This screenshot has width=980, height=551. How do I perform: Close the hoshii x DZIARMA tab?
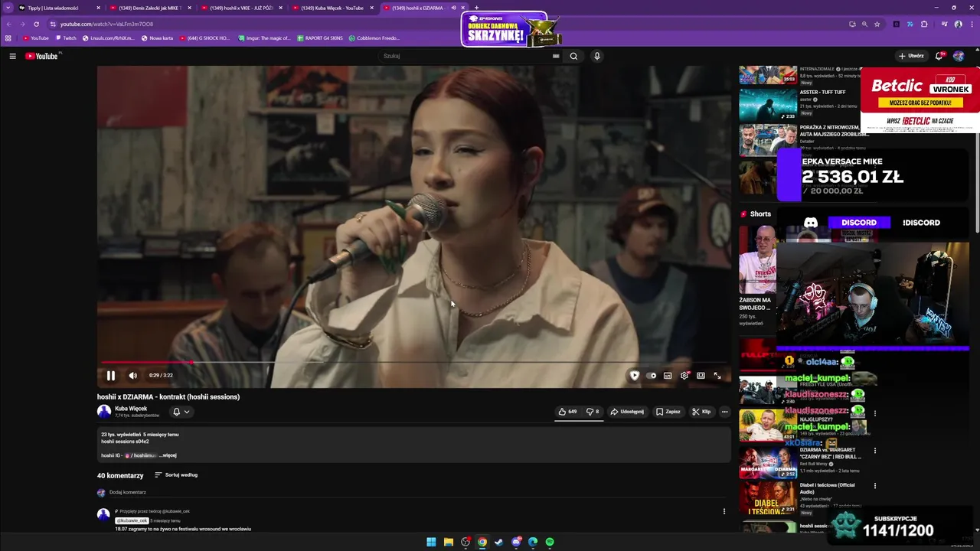pyautogui.click(x=462, y=8)
